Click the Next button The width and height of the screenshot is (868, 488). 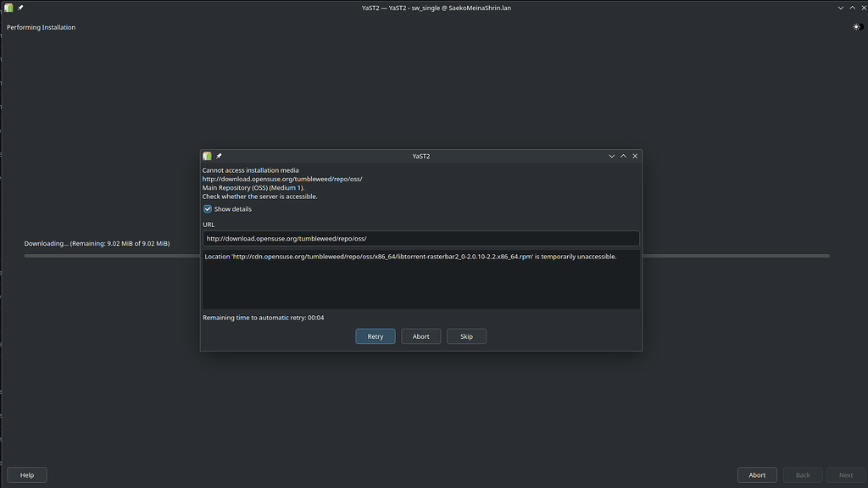(845, 474)
